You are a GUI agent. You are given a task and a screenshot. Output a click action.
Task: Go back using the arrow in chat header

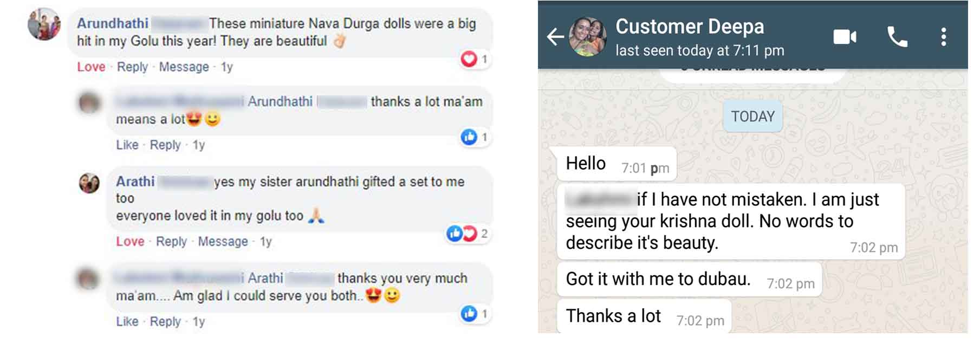click(556, 37)
